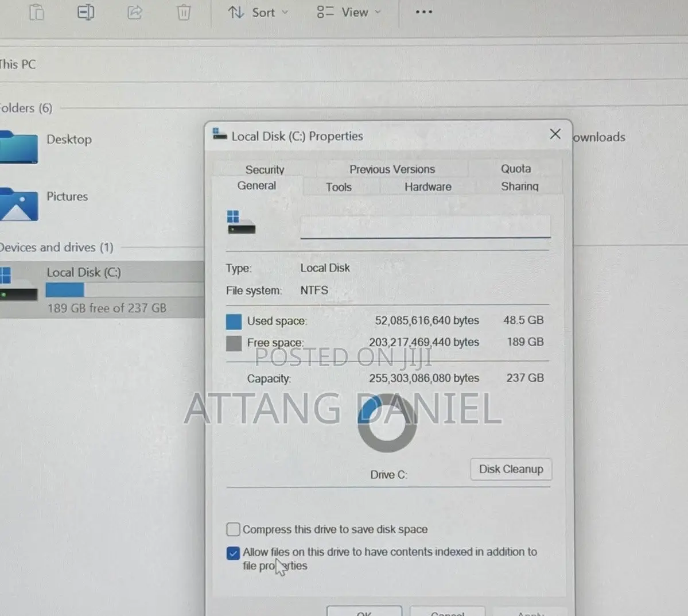Switch to the Hardware tab
This screenshot has width=688, height=616.
click(428, 187)
